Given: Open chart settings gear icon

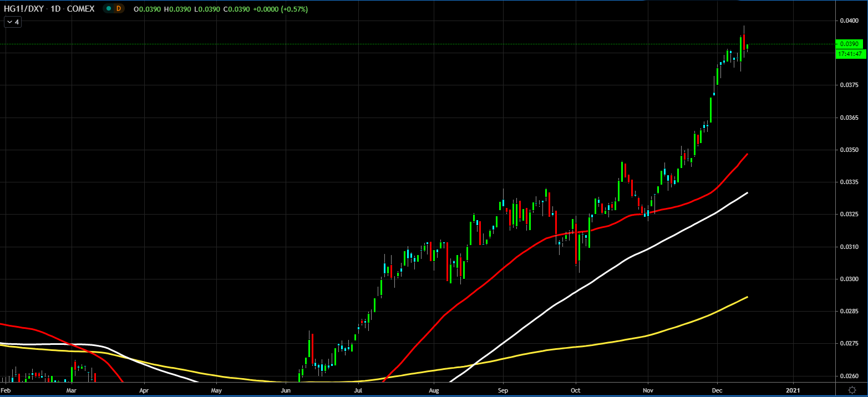Looking at the screenshot, I should click(x=851, y=390).
